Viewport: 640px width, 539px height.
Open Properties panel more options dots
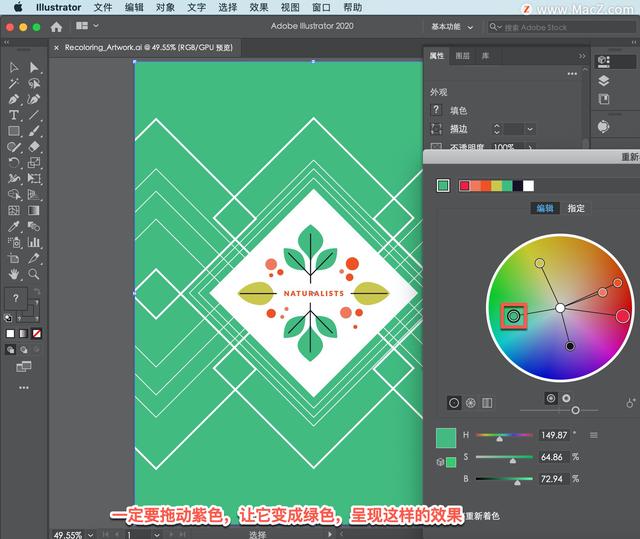coord(572,74)
